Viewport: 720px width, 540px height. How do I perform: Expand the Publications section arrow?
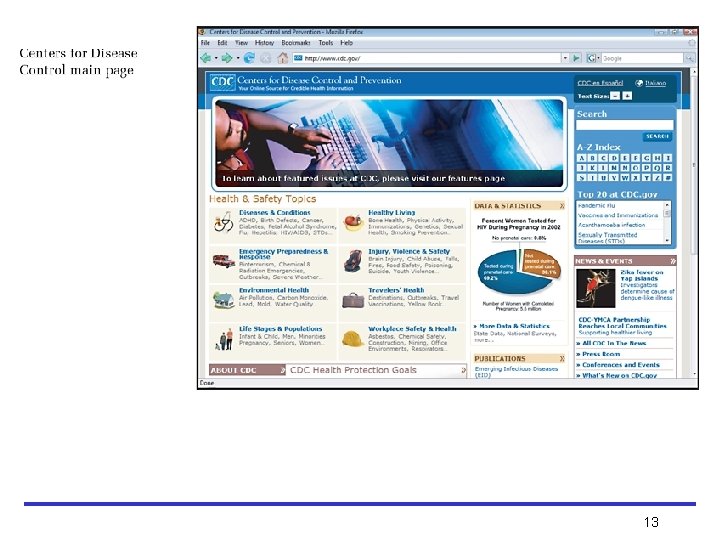pyautogui.click(x=561, y=359)
